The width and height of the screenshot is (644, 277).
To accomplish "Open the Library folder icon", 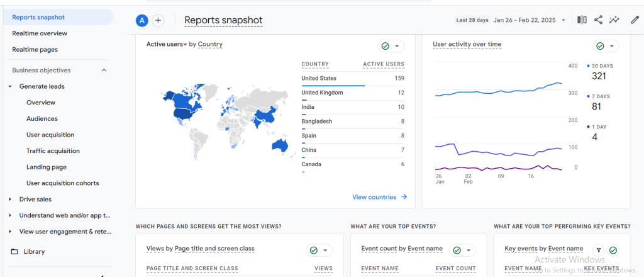I will pos(15,252).
